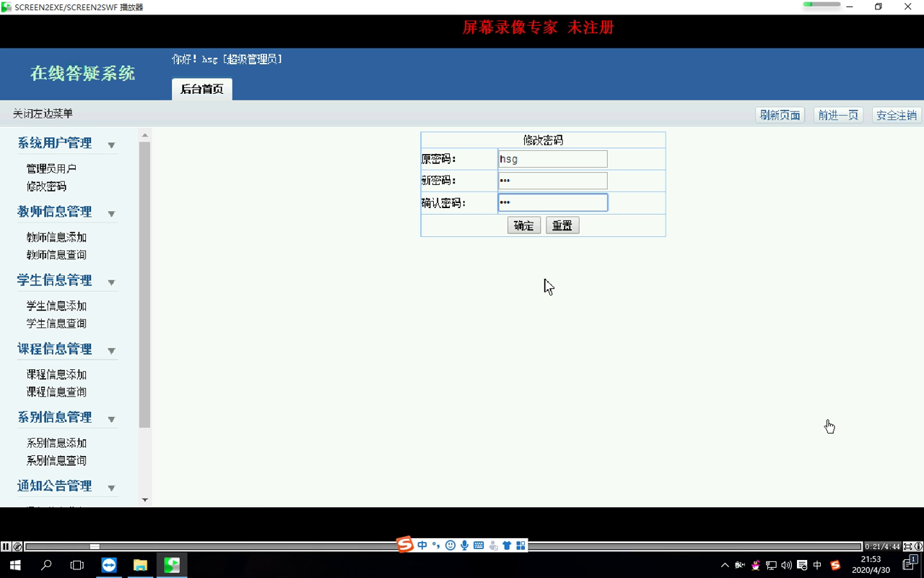Click the 前进一页 button
The image size is (924, 578).
(838, 115)
